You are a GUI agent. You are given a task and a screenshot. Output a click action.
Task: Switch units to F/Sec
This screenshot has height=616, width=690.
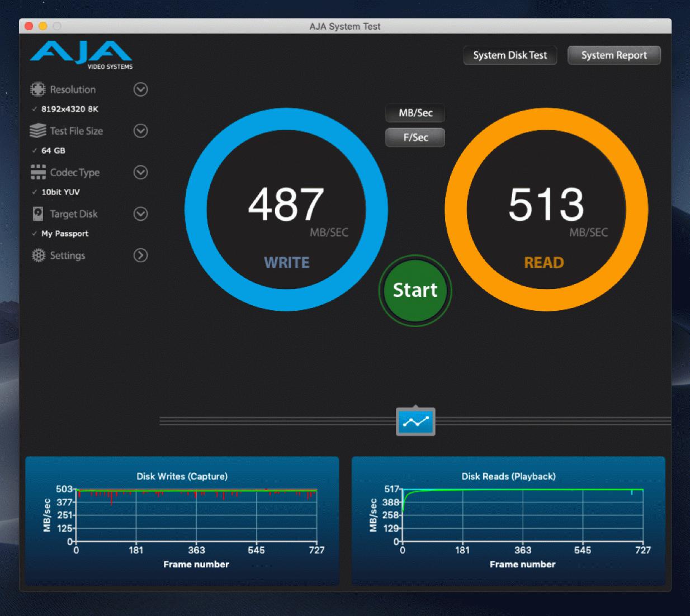pyautogui.click(x=415, y=138)
